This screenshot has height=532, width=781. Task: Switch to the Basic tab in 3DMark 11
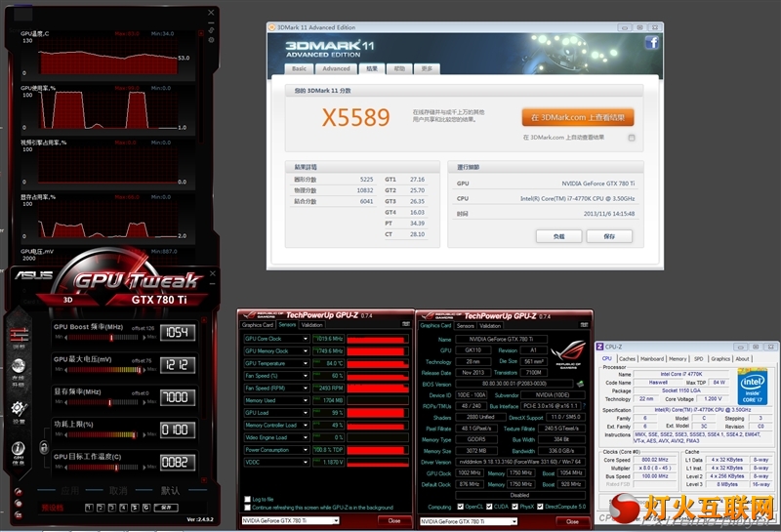pos(299,68)
